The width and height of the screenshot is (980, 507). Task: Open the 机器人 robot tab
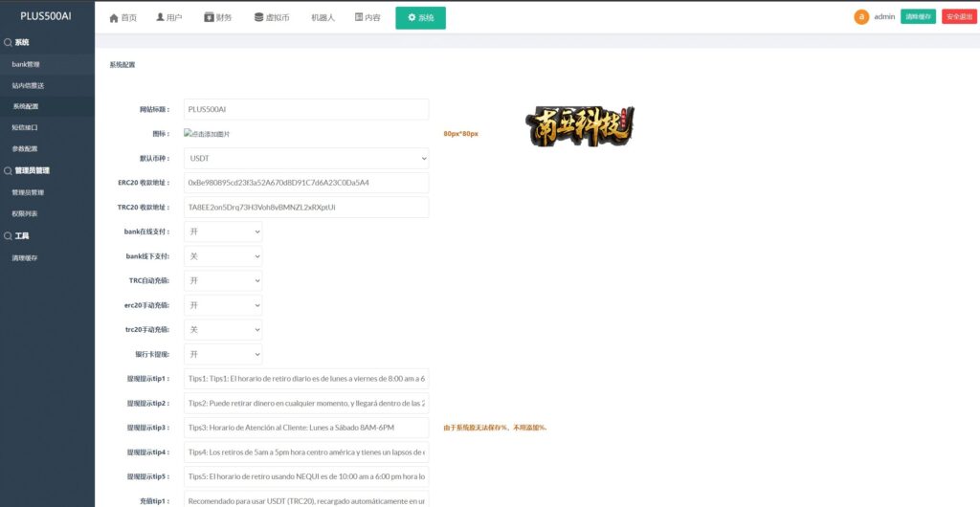click(x=323, y=17)
